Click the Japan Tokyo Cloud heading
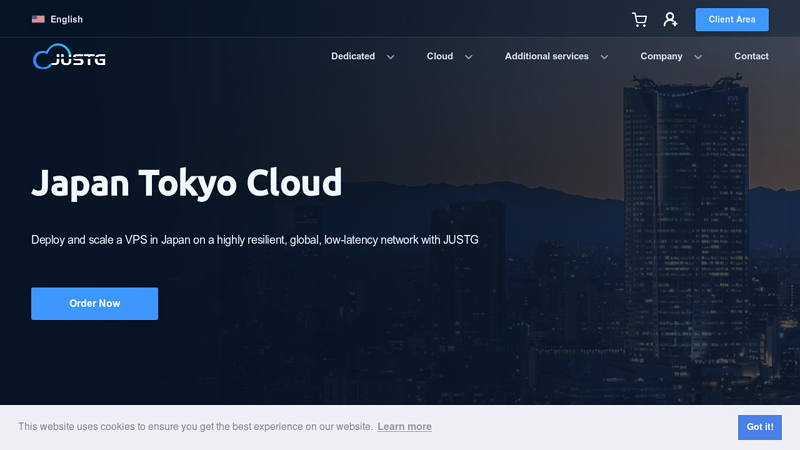This screenshot has height=450, width=800. (187, 183)
